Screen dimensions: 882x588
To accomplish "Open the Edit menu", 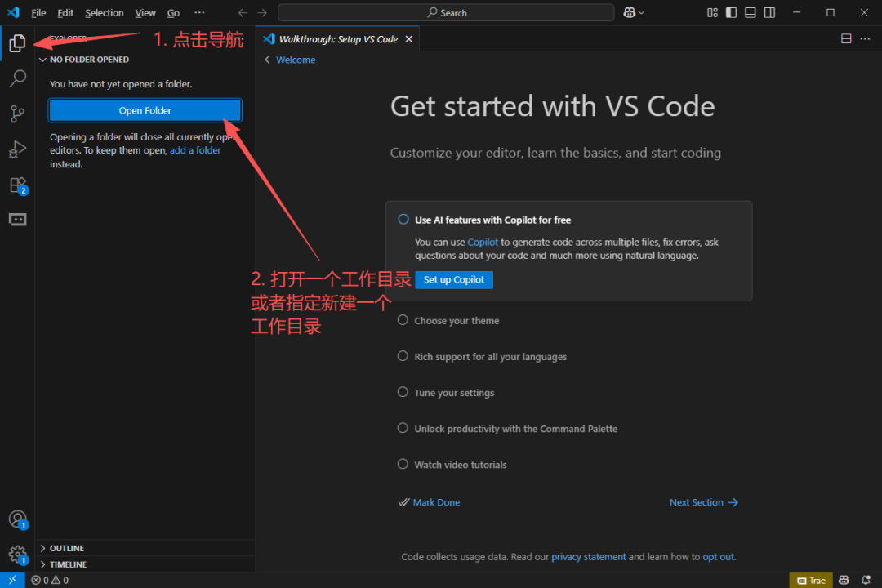I will [65, 12].
